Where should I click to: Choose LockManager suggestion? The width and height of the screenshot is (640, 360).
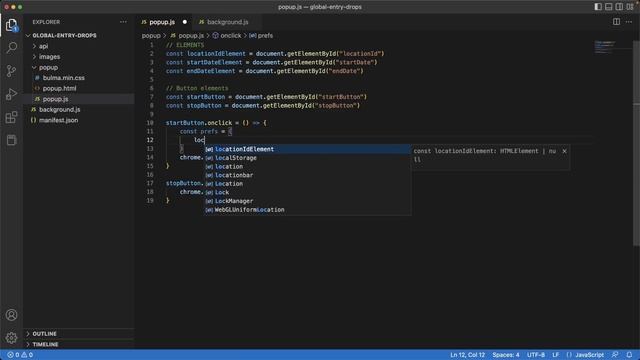307,201
